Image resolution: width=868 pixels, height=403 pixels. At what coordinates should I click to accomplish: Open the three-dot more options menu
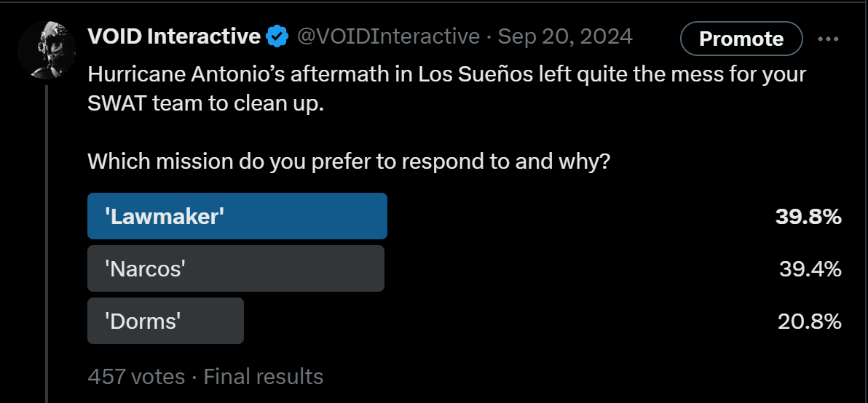[x=829, y=39]
